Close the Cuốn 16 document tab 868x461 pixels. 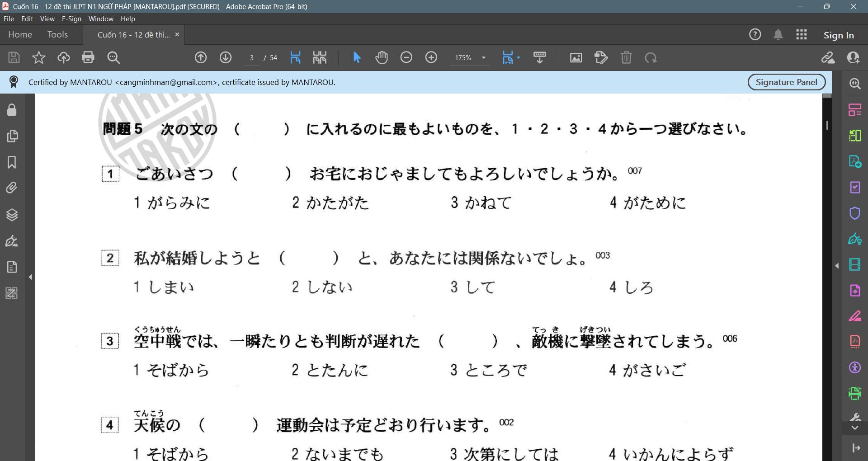pos(177,34)
